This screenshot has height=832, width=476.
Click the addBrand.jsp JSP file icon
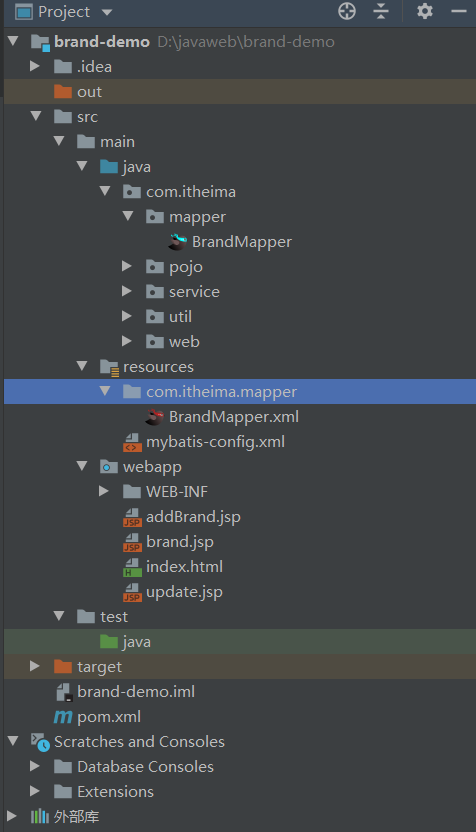coord(132,517)
